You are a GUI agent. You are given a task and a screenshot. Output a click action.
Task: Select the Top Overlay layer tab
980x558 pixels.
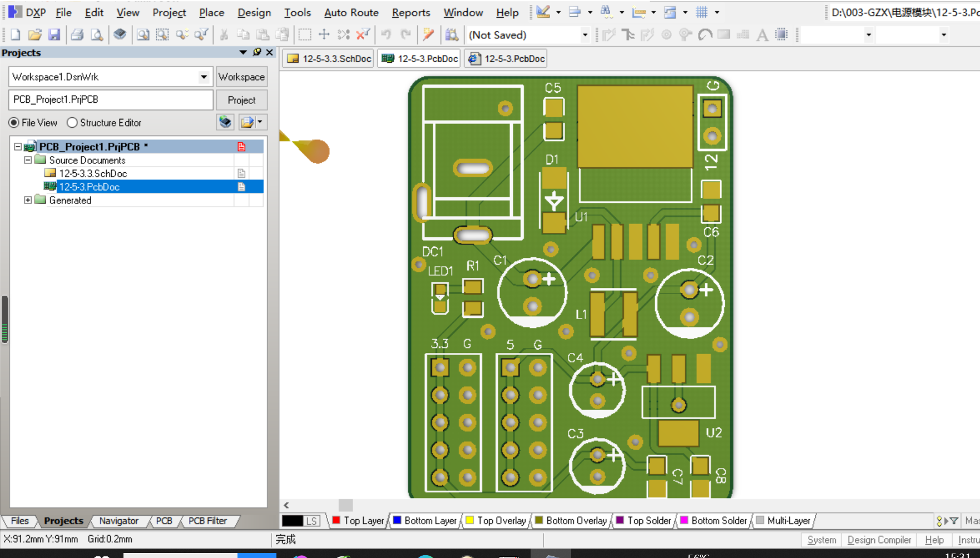click(496, 521)
